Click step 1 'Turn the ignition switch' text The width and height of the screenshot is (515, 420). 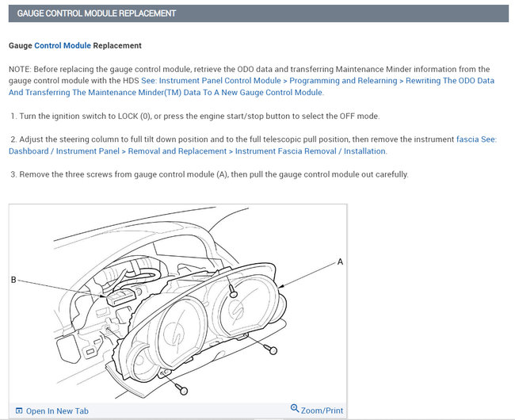tap(195, 116)
